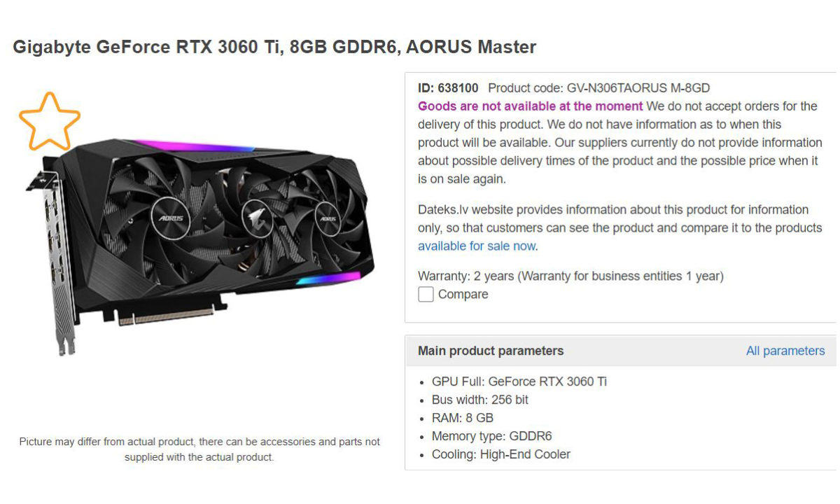Click the product code GV-N306TAORUS M-8GD
The height and width of the screenshot is (504, 840).
(599, 88)
